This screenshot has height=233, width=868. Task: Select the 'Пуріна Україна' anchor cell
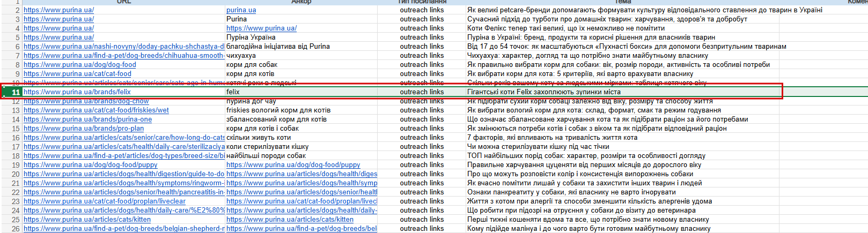coord(301,37)
